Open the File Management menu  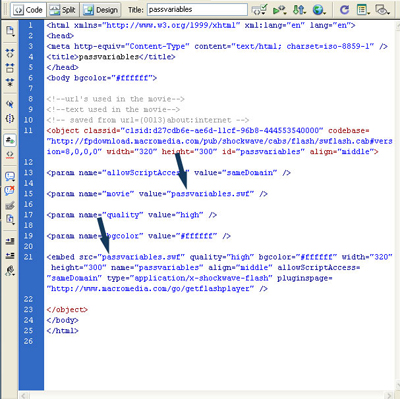(299, 10)
